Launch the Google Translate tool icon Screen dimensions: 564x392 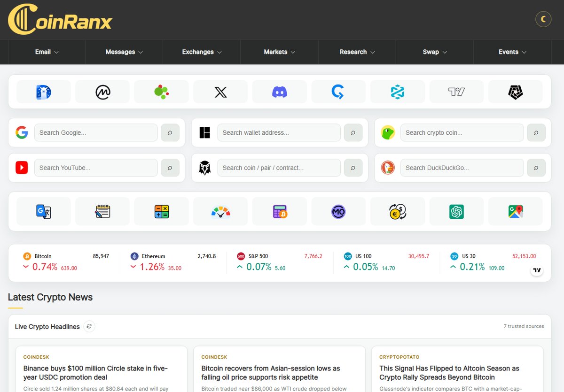pos(44,211)
